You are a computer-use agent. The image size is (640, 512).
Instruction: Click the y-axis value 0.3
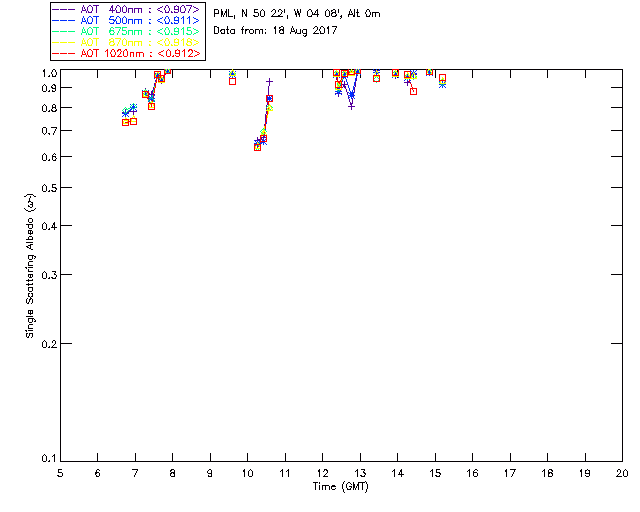pyautogui.click(x=49, y=275)
